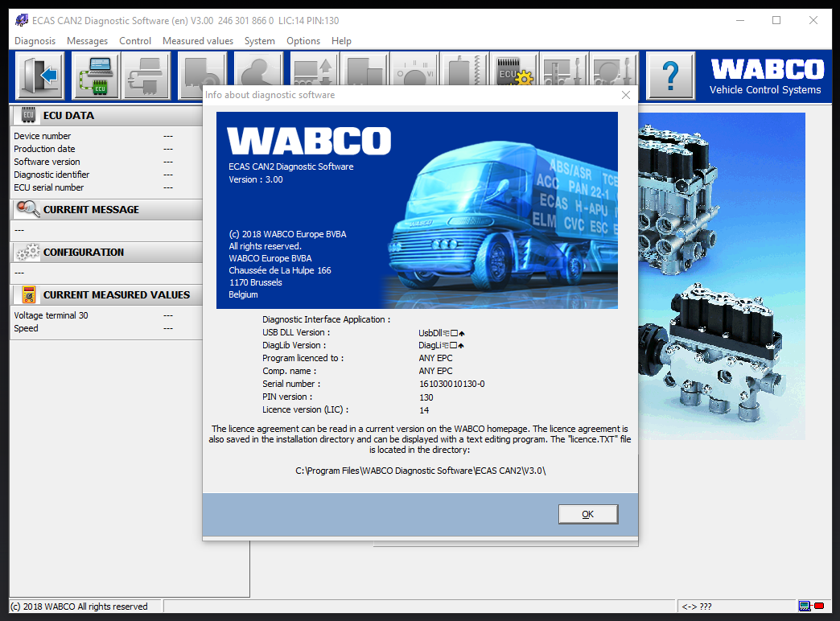Start ECU diagnosis connection icon

tap(96, 75)
